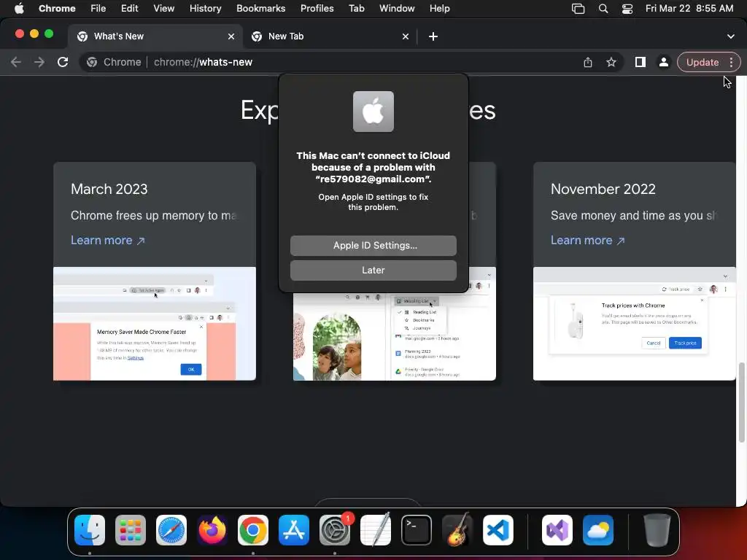Open the Window menu
Screen dimensions: 747x560
pos(397,9)
